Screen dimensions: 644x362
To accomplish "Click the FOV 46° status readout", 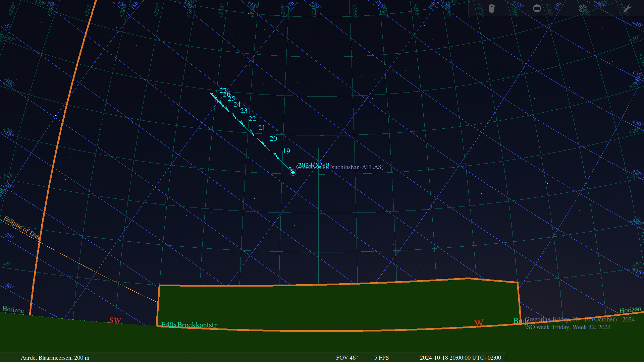I will (347, 358).
